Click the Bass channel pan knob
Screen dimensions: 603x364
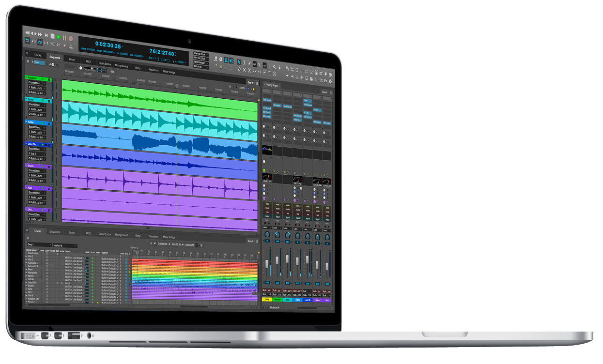pyautogui.click(x=267, y=235)
